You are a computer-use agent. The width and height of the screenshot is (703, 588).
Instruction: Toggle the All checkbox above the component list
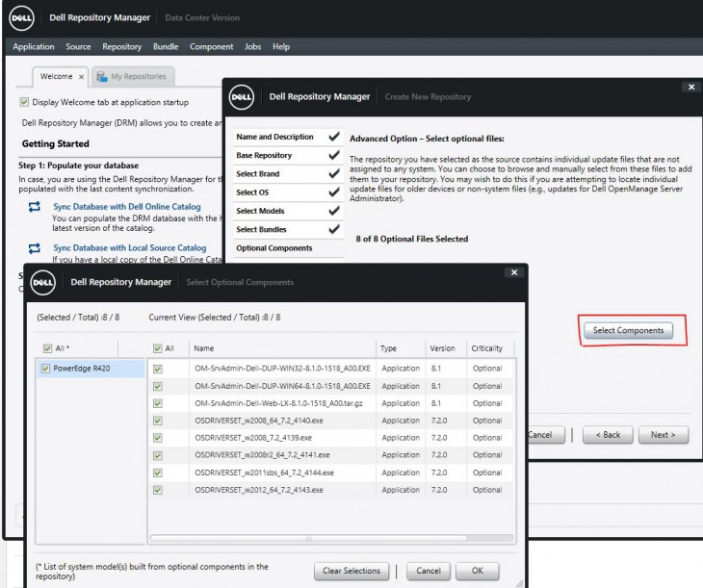point(158,348)
